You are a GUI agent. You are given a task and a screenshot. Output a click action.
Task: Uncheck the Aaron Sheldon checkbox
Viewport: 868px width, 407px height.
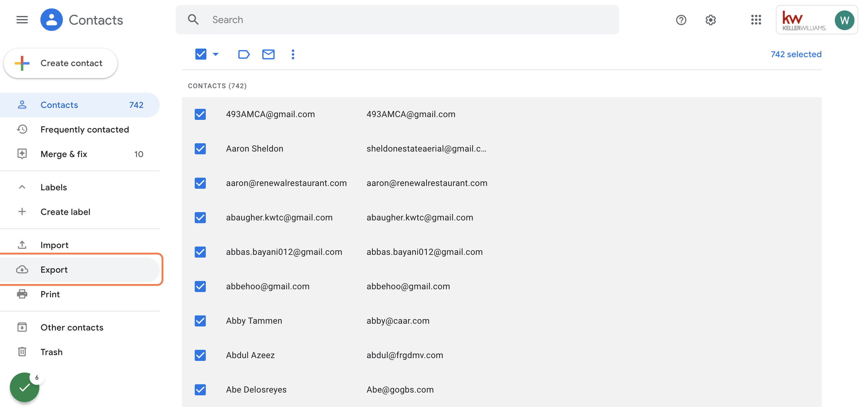(200, 149)
